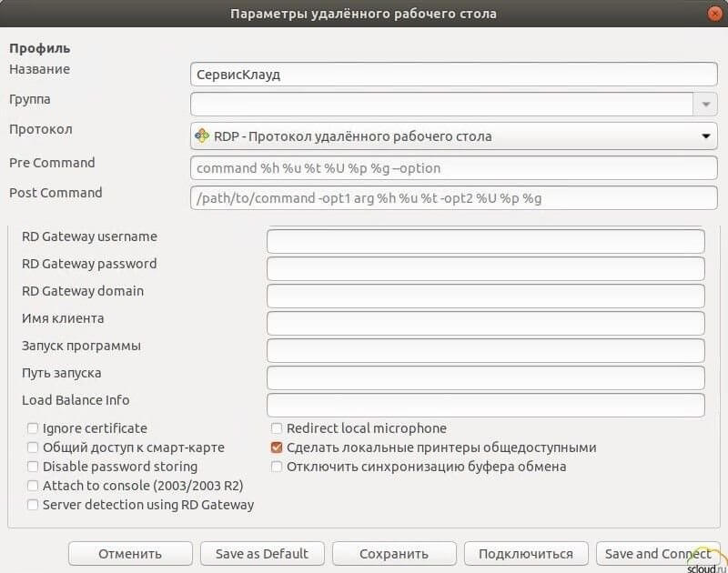Click Save as Default button
Viewport: 728px width, 573px height.
point(261,553)
